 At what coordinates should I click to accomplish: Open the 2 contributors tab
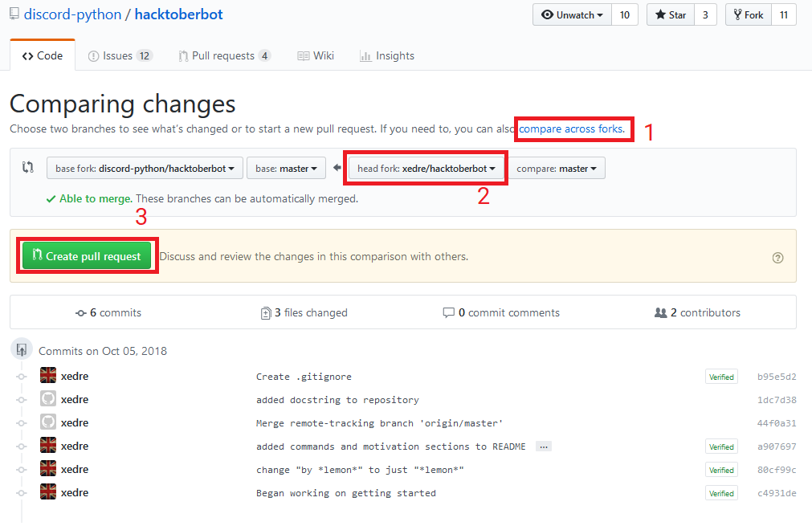coord(698,312)
